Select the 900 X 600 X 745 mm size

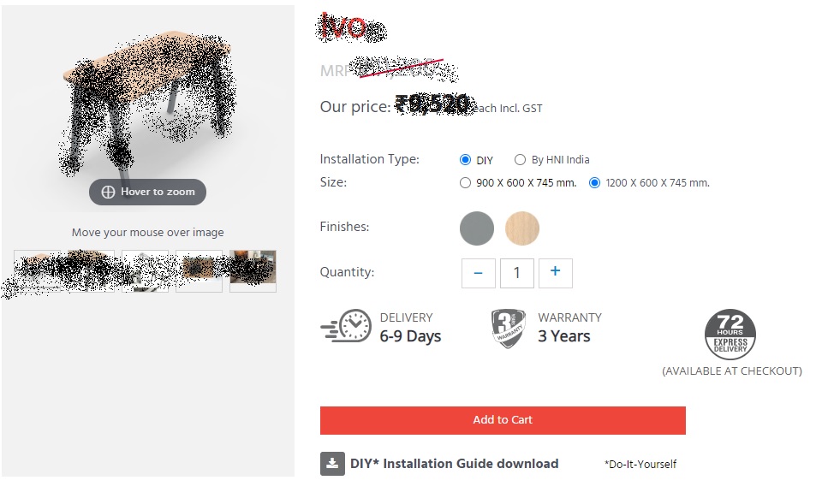coord(466,182)
